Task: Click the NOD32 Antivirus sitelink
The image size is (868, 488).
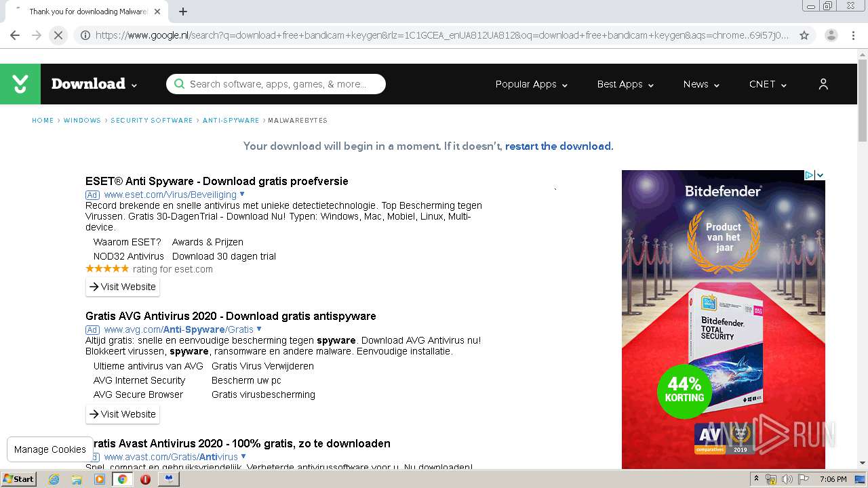Action: click(x=129, y=256)
